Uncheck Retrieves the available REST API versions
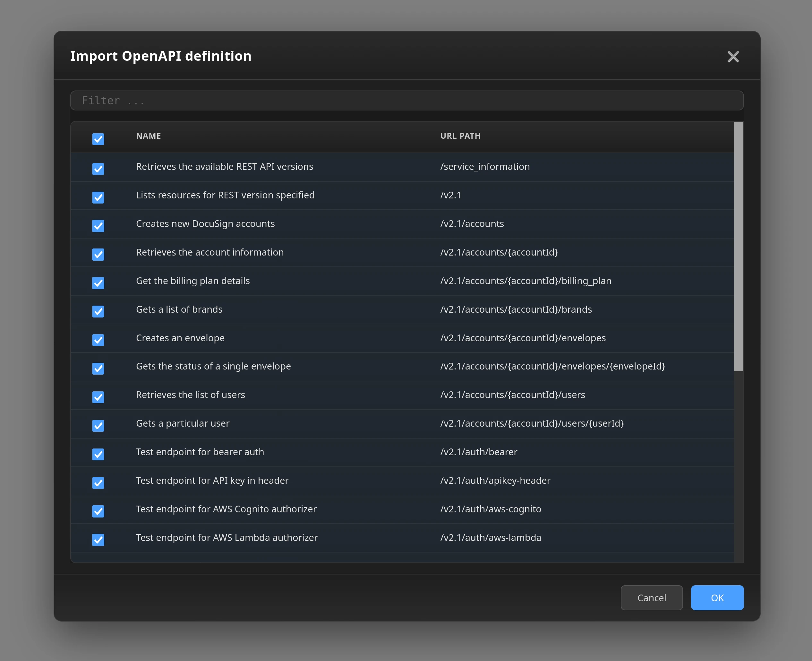Viewport: 812px width, 661px height. click(x=98, y=169)
